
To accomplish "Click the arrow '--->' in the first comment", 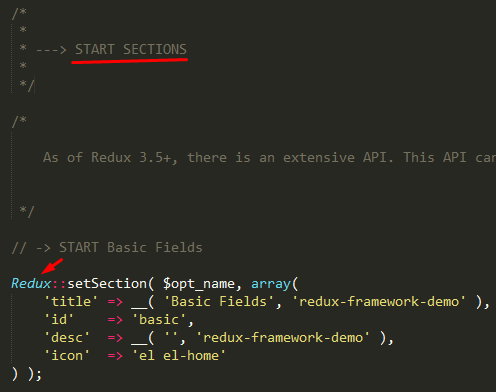I will [51, 50].
